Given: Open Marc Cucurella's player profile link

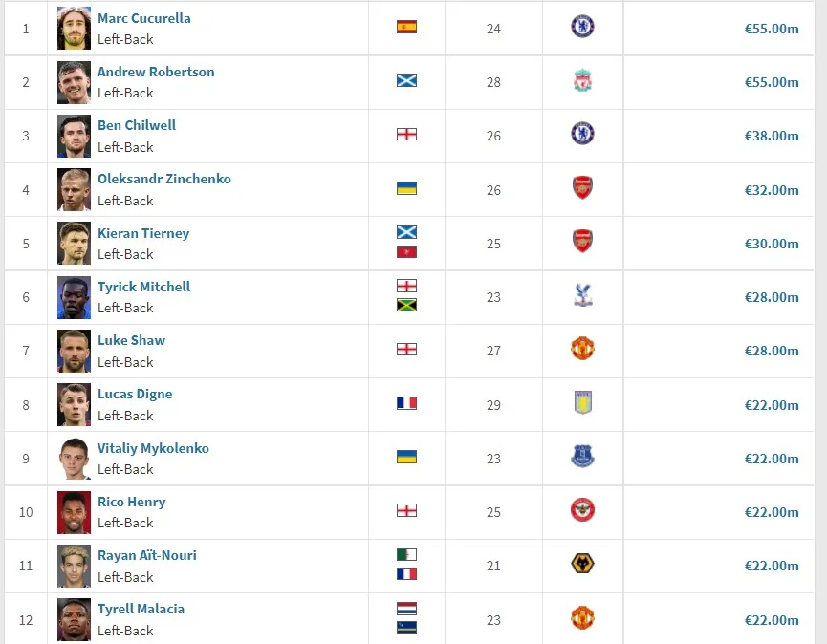Looking at the screenshot, I should click(144, 18).
